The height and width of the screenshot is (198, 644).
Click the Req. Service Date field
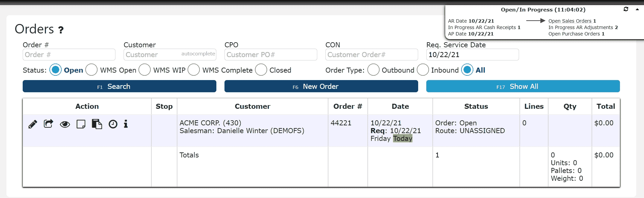(472, 55)
